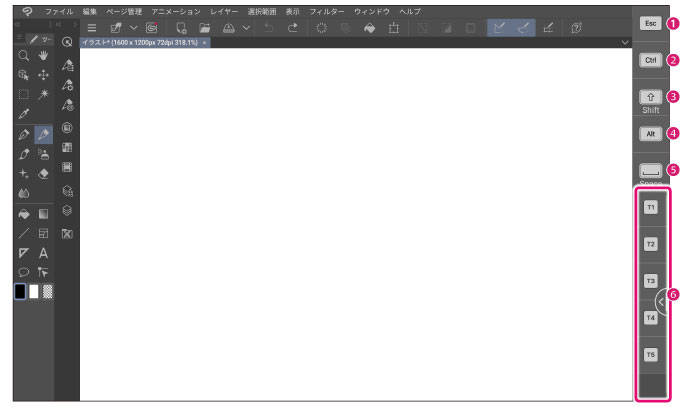Select the Figure line tool

tap(23, 233)
